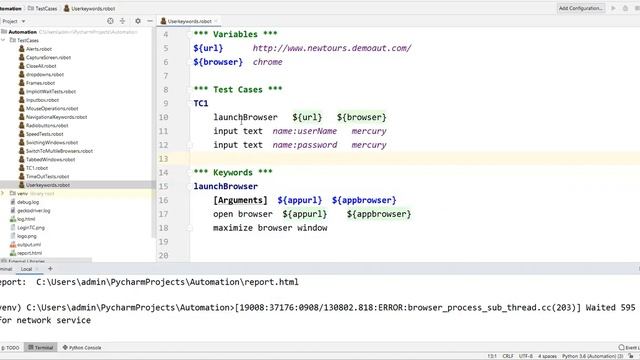Click the 4 spaces indent indicator
This screenshot has width=640, height=360.
pos(547,356)
